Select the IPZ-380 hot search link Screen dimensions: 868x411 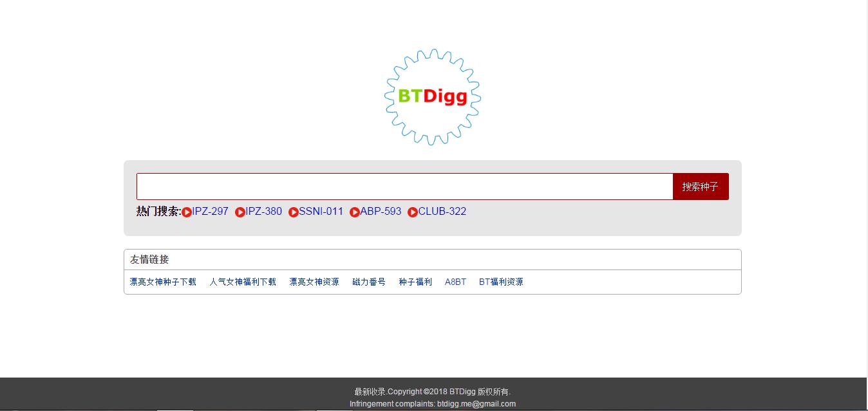coord(264,212)
